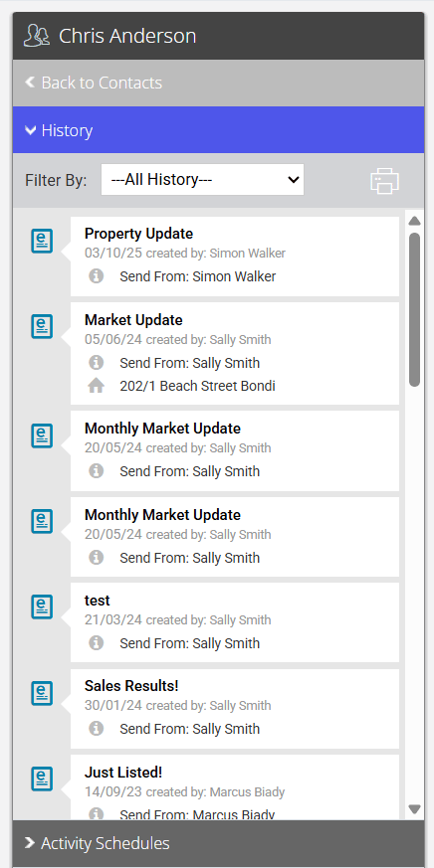
Task: Click info icon in Sales Results! entry
Action: (x=97, y=729)
